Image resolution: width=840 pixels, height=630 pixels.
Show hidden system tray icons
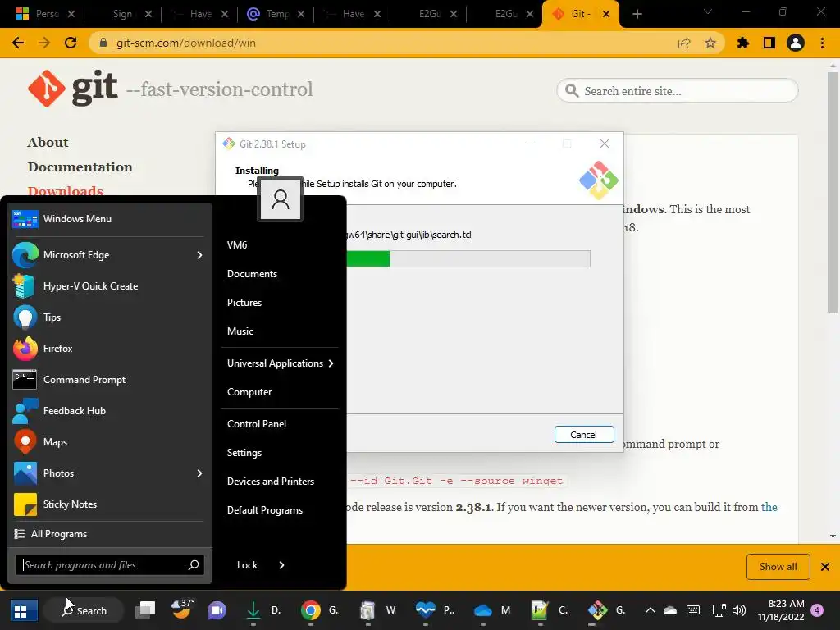[x=650, y=610]
